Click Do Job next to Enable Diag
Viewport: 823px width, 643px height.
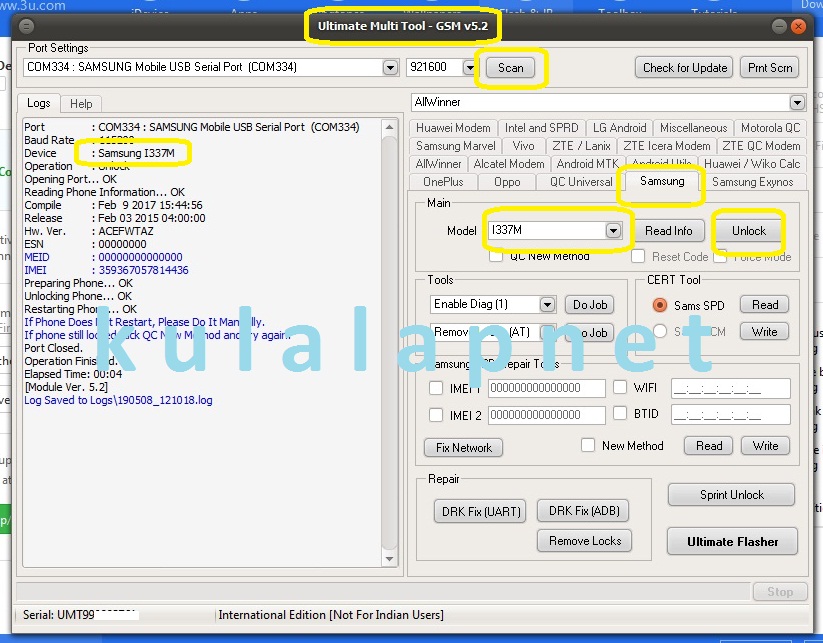589,305
